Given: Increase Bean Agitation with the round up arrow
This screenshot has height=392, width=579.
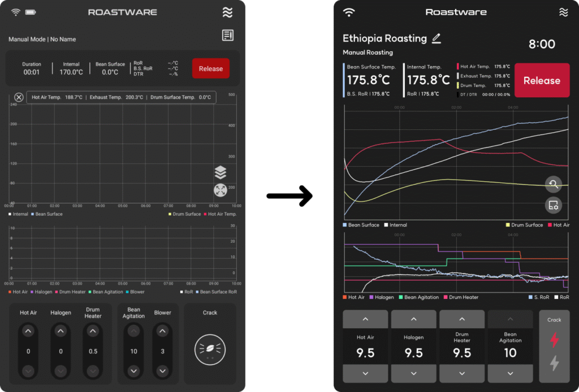Looking at the screenshot, I should click(133, 331).
